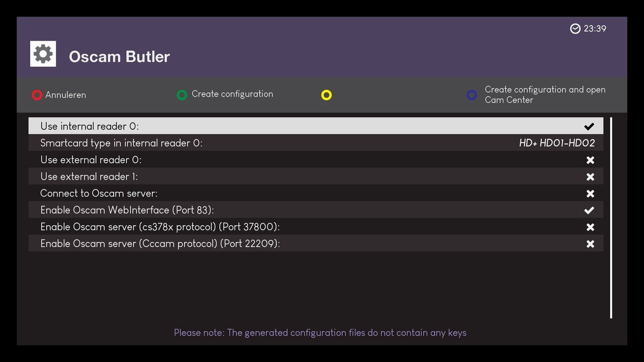
Task: Enable Oscam server cs378x protocol toggle
Action: [x=590, y=227]
